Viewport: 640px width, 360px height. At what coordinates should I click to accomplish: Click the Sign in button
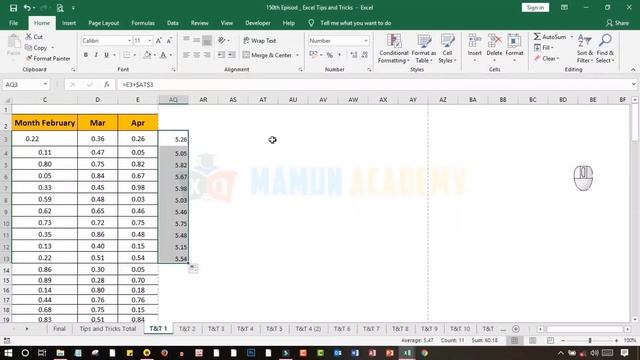(x=535, y=8)
